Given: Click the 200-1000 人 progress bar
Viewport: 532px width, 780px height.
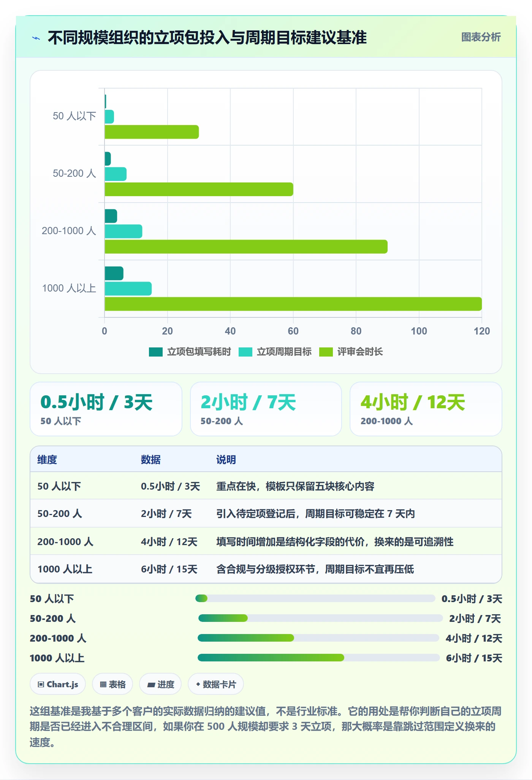Looking at the screenshot, I should pos(318,638).
